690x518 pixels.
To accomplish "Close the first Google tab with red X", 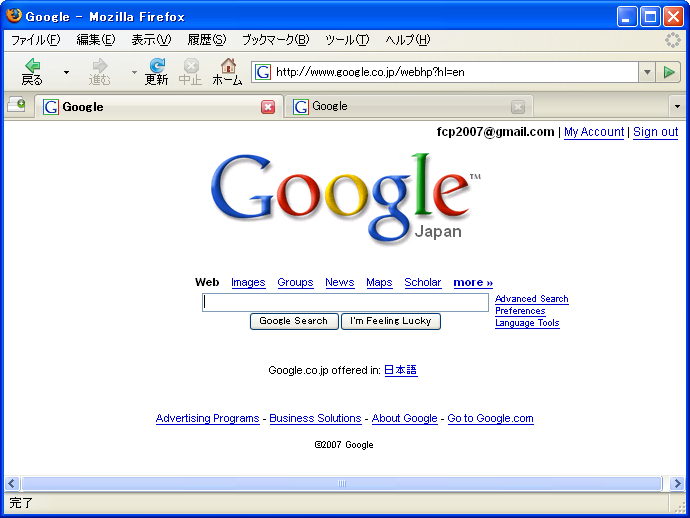I will [268, 107].
